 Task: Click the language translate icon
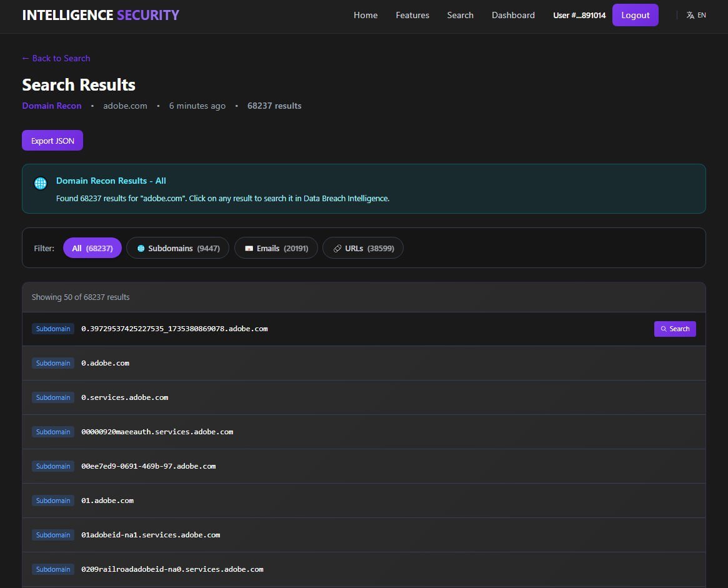690,16
